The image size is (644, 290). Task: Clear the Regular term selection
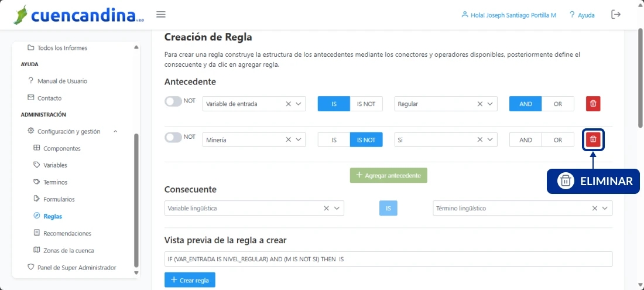[x=480, y=104]
